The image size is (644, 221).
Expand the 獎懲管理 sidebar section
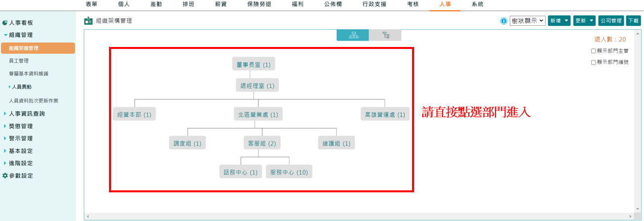pos(5,126)
